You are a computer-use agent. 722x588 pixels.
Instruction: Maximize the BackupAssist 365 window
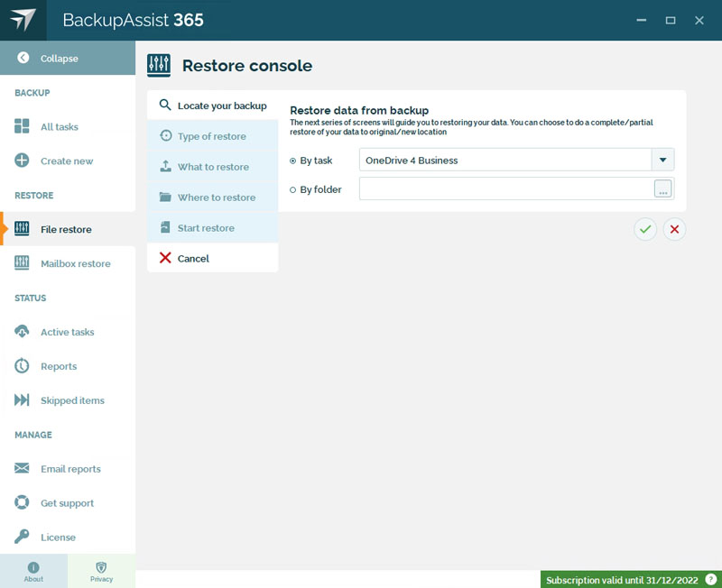(671, 20)
